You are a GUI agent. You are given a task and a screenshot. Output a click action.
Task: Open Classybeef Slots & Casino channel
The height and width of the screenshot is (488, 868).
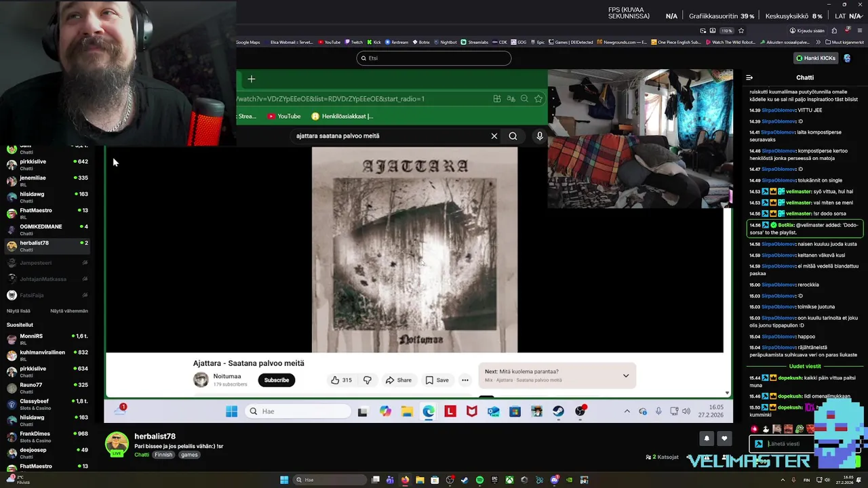(x=46, y=404)
